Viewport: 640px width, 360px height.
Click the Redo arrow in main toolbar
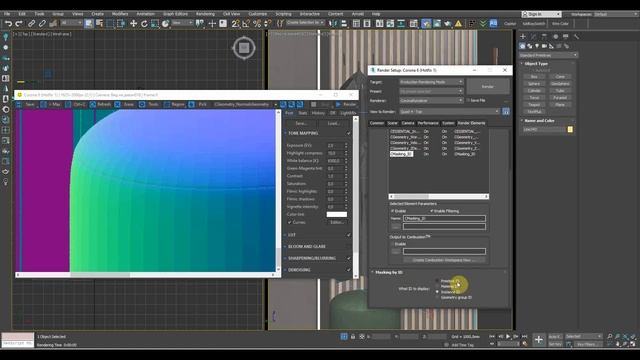pyautogui.click(x=19, y=24)
